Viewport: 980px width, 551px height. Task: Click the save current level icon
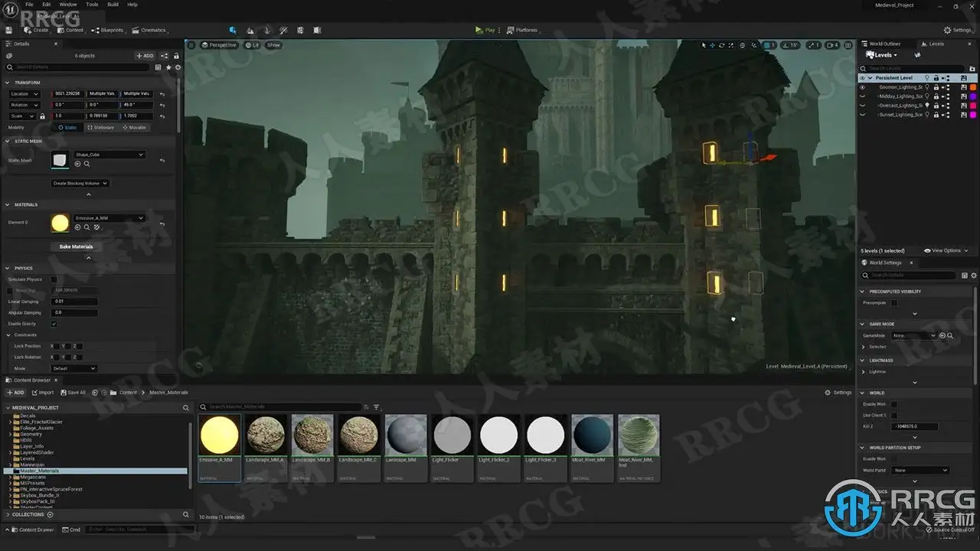click(x=9, y=31)
